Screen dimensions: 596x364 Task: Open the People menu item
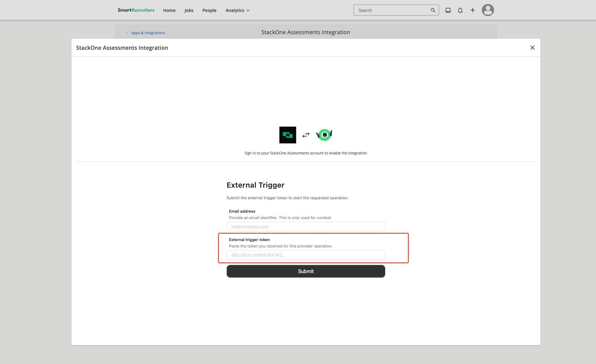pos(209,10)
